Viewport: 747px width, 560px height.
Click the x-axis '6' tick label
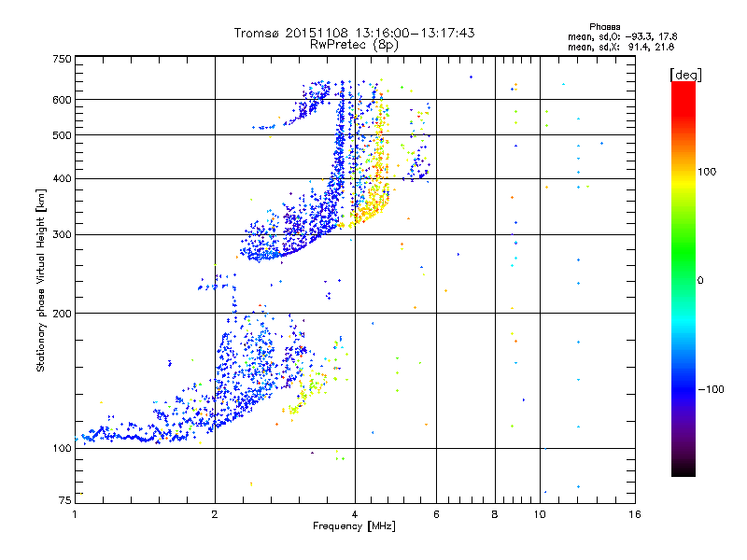[436, 514]
